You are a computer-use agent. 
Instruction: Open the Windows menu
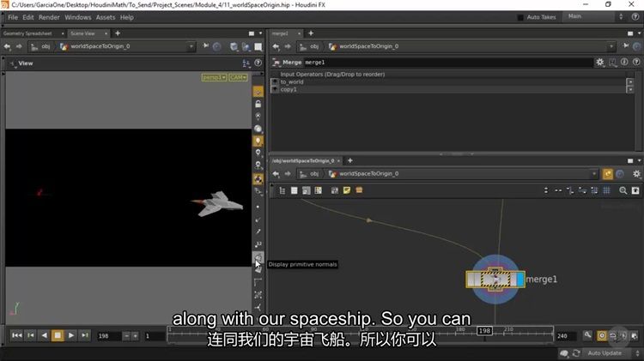pyautogui.click(x=77, y=17)
